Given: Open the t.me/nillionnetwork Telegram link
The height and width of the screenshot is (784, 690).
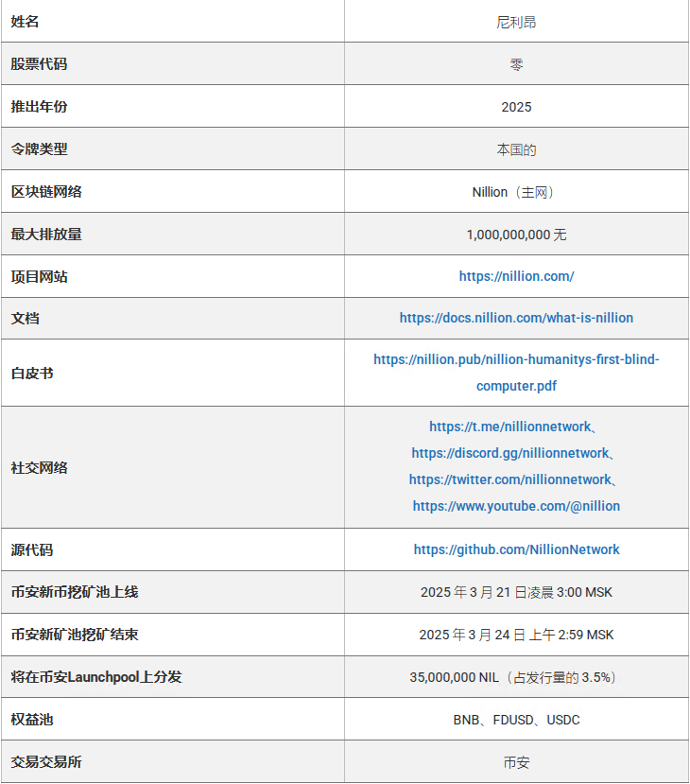Looking at the screenshot, I should [510, 427].
